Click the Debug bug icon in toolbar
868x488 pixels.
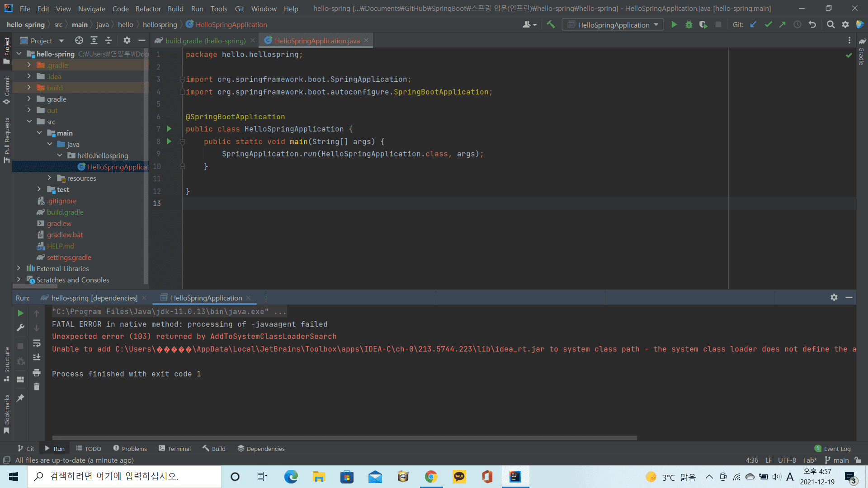coord(689,25)
